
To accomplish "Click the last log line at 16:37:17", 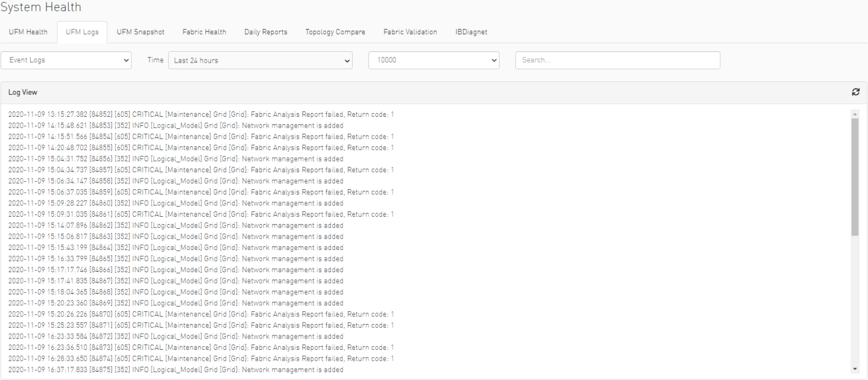I will click(x=175, y=370).
